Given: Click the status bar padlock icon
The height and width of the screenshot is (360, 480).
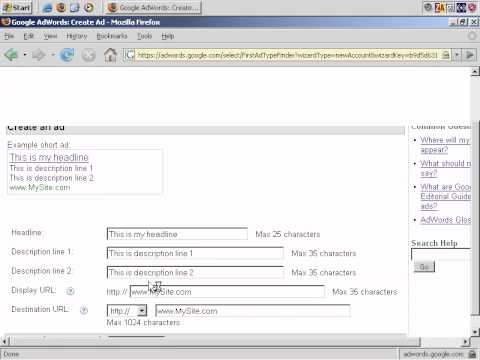Looking at the screenshot, I should 472,354.
